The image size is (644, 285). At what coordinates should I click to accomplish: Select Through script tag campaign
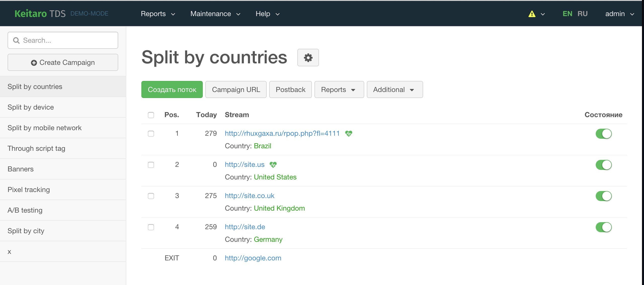63,148
